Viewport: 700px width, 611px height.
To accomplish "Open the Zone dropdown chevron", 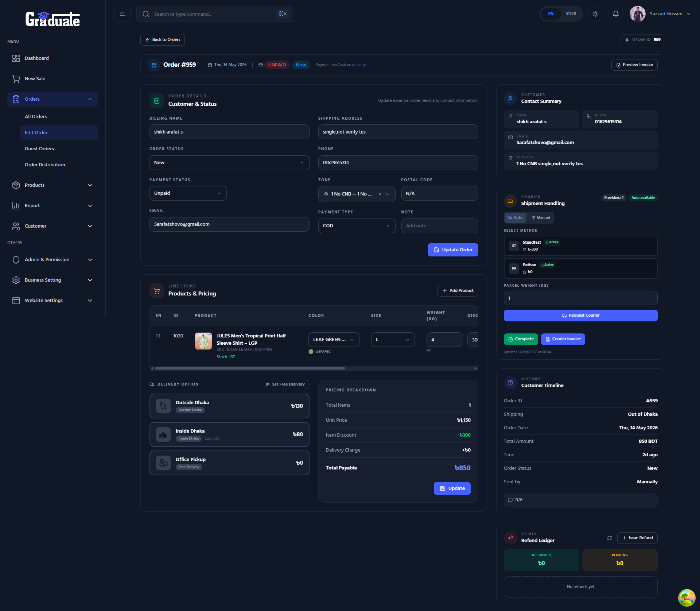I will [x=388, y=194].
